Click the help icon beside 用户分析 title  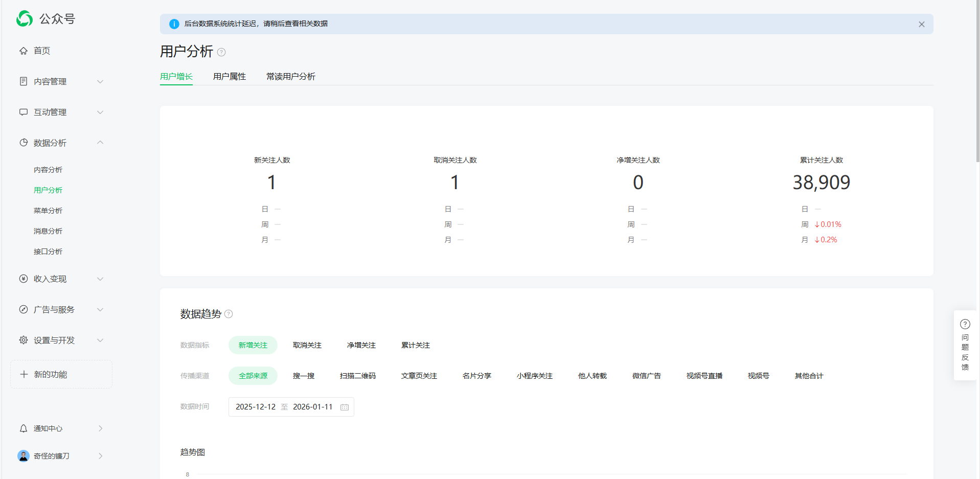tap(221, 52)
